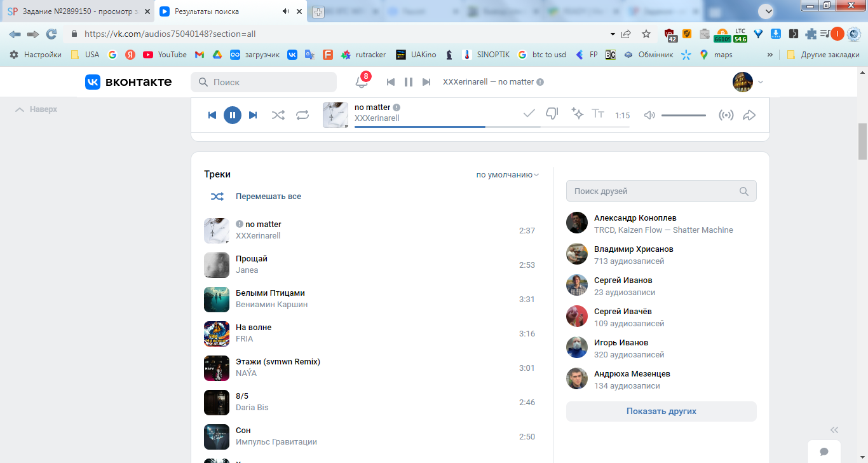Click the 'Поиск друзей' search field
The width and height of the screenshot is (868, 463).
pyautogui.click(x=661, y=191)
